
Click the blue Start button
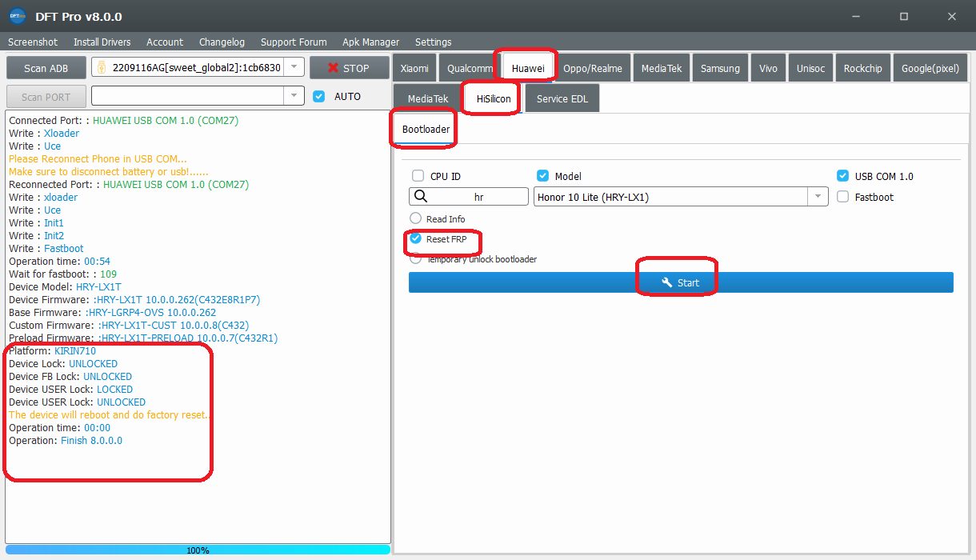[x=681, y=282]
